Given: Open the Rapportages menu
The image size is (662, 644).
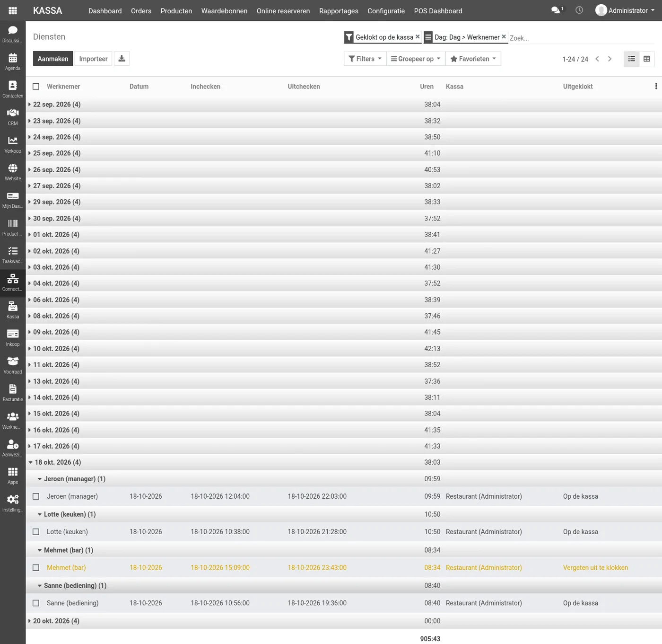Looking at the screenshot, I should point(339,11).
